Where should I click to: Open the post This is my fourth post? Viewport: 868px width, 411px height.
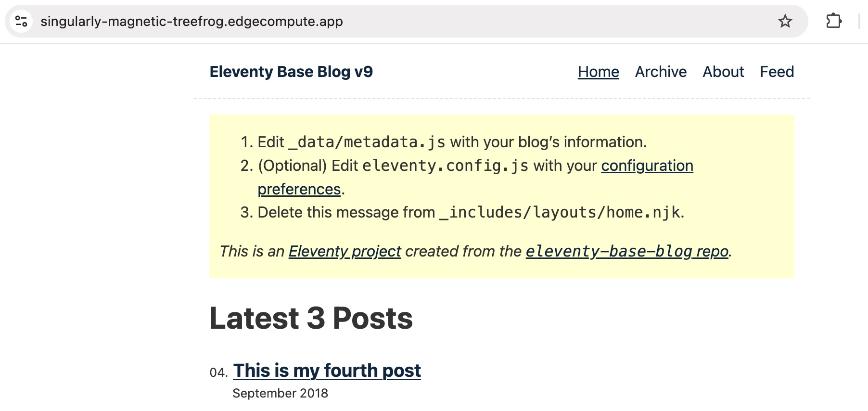(326, 370)
